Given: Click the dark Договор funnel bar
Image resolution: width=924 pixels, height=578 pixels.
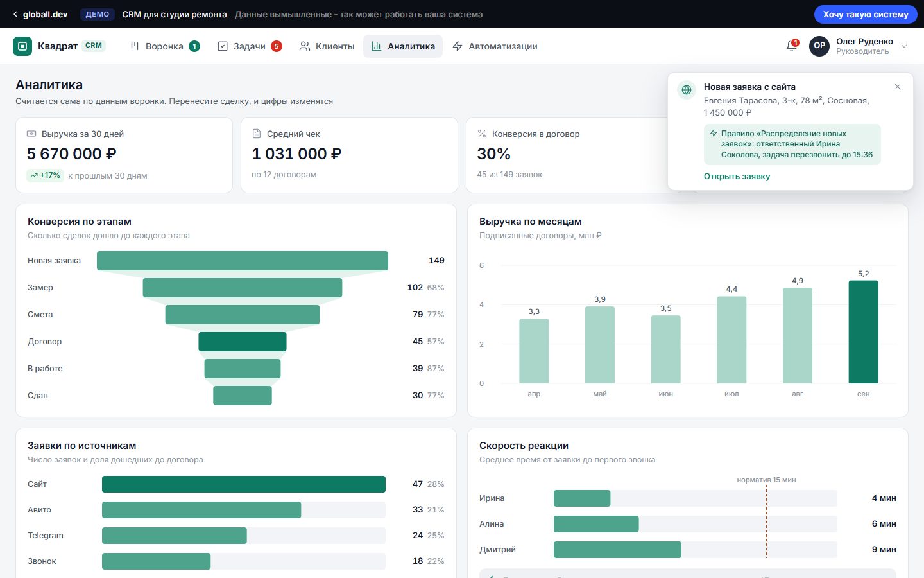Looking at the screenshot, I should (x=243, y=342).
